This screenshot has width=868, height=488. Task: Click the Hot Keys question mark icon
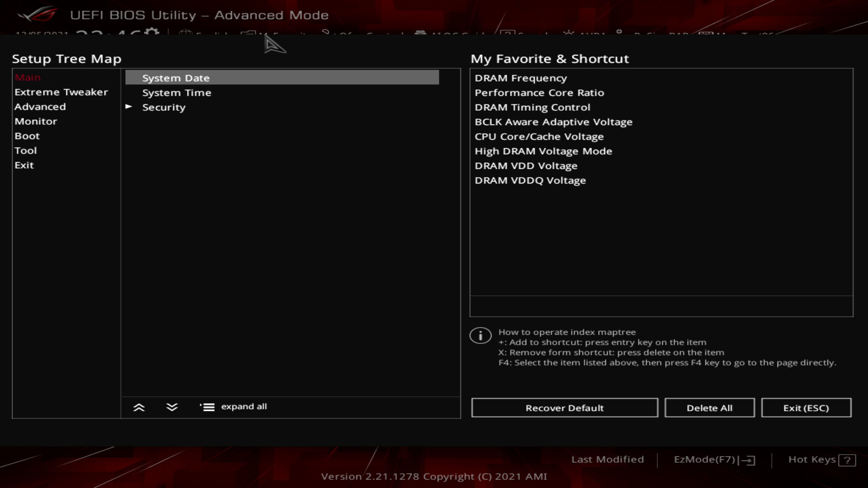[847, 460]
